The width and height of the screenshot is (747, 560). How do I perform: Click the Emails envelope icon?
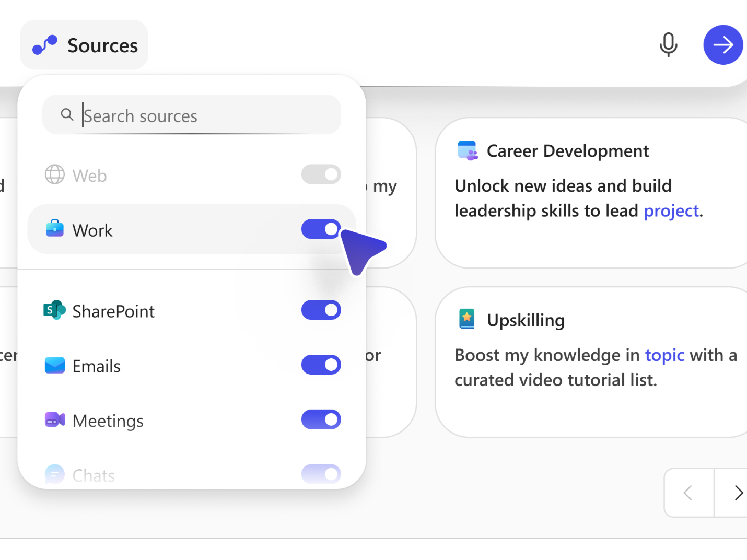tap(54, 365)
